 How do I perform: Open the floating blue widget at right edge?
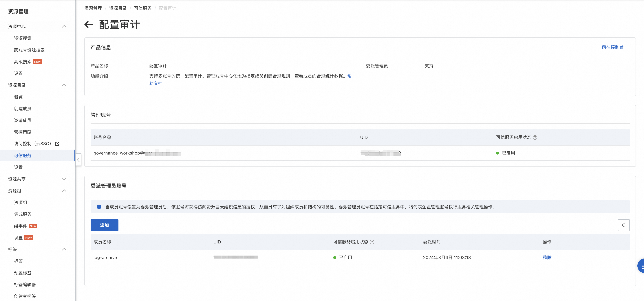click(x=641, y=266)
